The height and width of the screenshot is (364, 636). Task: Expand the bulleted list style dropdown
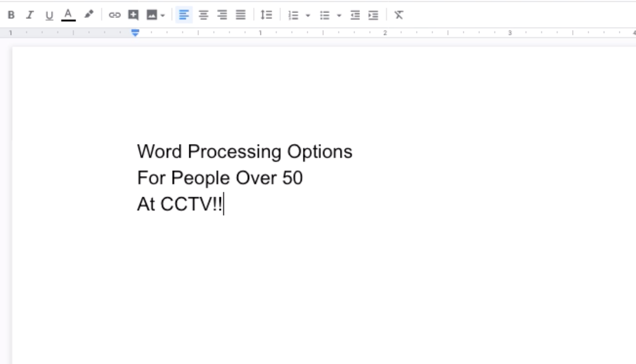[339, 16]
